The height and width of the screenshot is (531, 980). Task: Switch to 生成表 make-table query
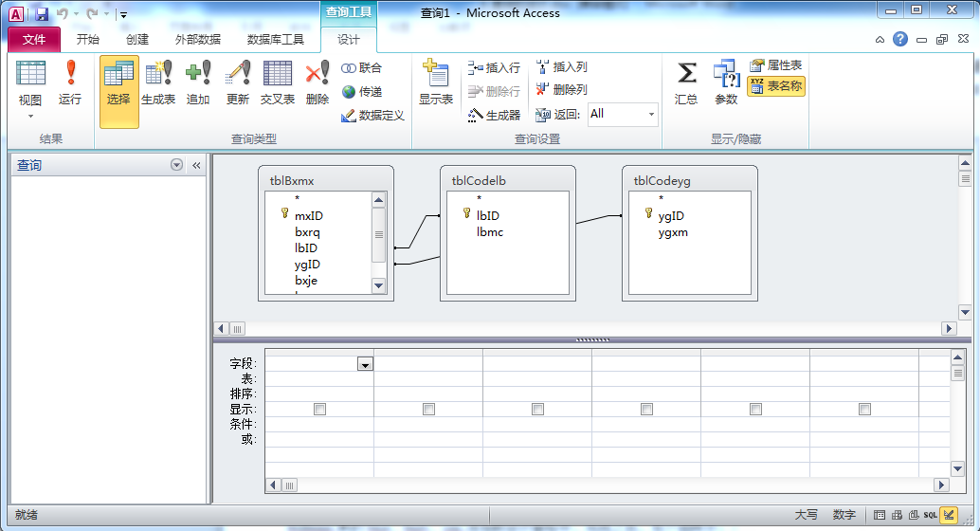[x=158, y=82]
